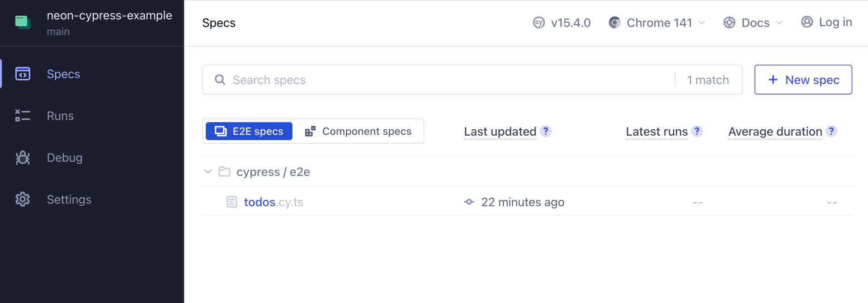
Task: Expand the Docs dropdown menu
Action: pos(754,23)
